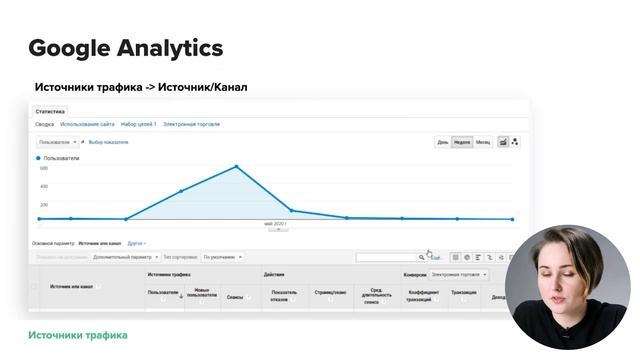The width and height of the screenshot is (640, 360).
Task: Open Дополнительный параметр dropdown
Action: pyautogui.click(x=125, y=257)
